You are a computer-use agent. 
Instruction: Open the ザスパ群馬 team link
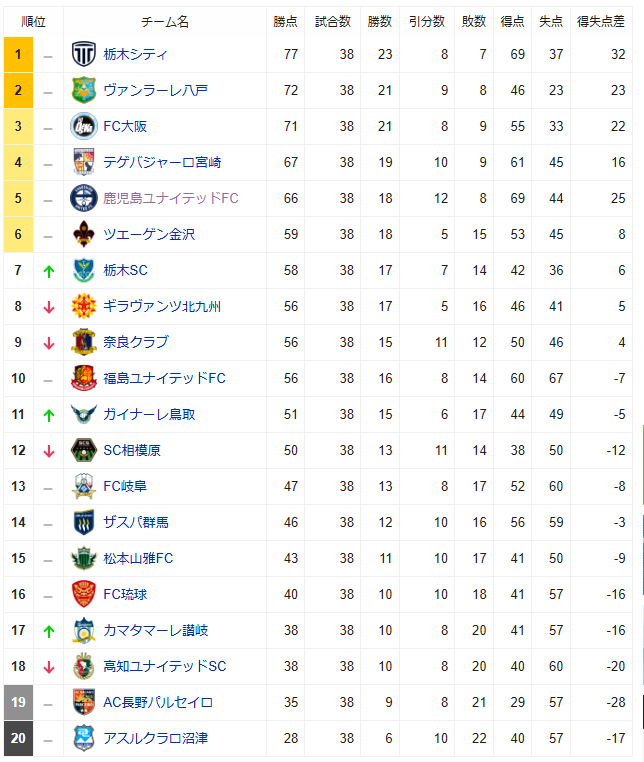[136, 522]
